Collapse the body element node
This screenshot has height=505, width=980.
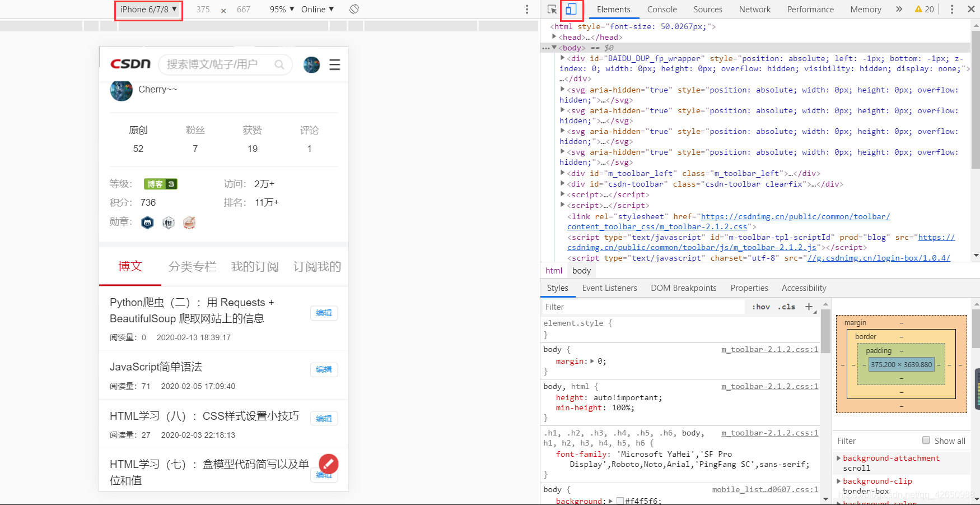coord(554,48)
